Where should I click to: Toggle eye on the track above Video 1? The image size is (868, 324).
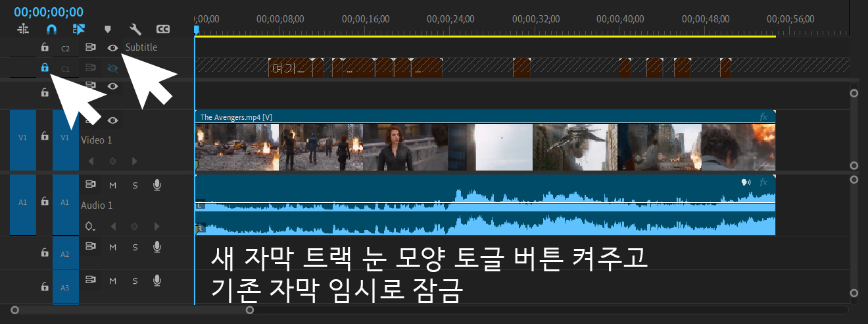[x=112, y=86]
